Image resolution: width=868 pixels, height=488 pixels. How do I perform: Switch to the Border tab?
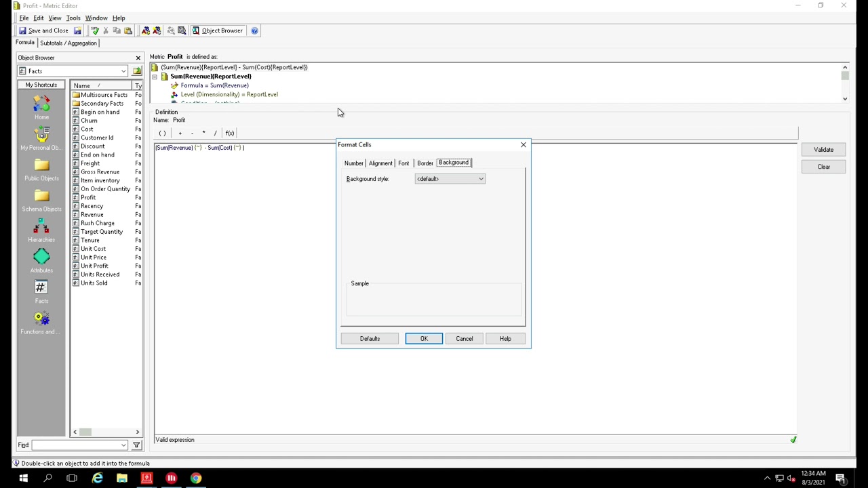[425, 163]
